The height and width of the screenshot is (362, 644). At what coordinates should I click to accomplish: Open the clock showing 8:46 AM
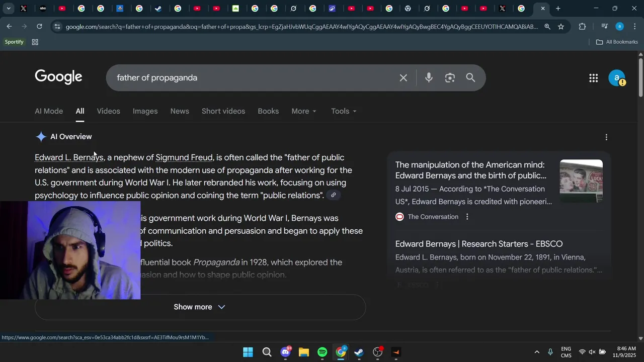(x=625, y=352)
